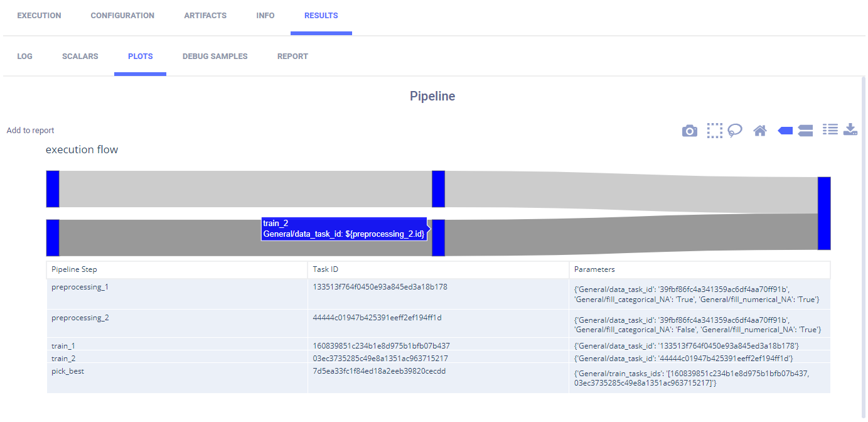868x422 pixels.
Task: Click the Add to report link
Action: pos(30,131)
